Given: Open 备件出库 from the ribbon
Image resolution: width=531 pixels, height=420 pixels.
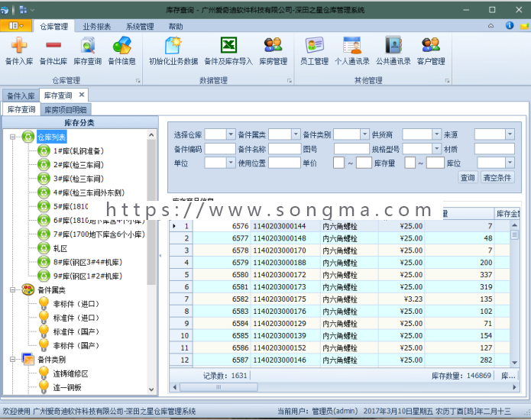Looking at the screenshot, I should (x=53, y=50).
